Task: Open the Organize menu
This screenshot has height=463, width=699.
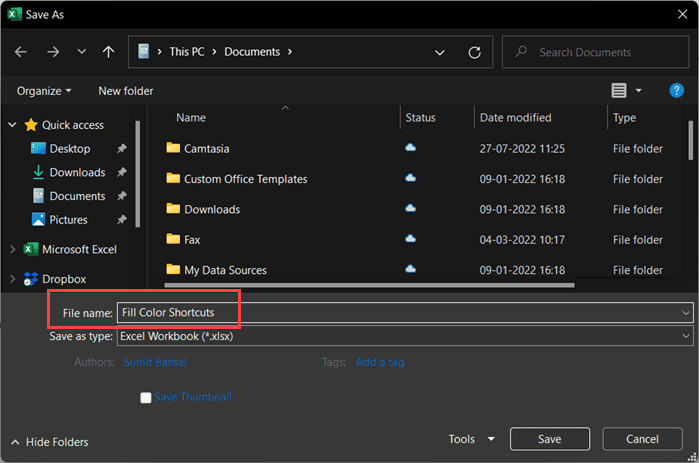Action: [x=44, y=91]
